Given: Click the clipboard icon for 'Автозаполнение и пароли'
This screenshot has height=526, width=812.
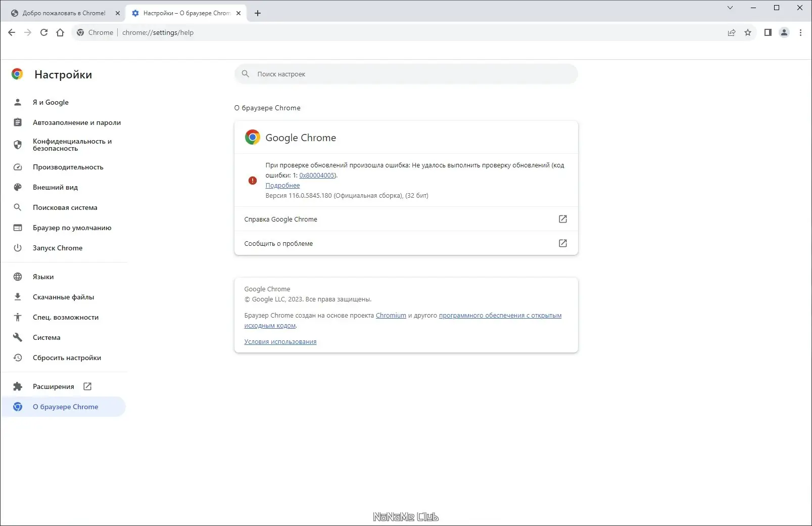Looking at the screenshot, I should tap(18, 122).
